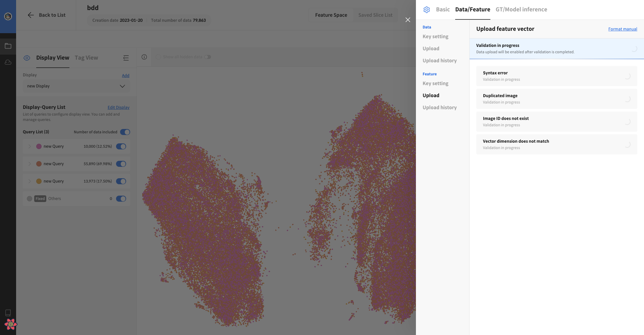Toggle the 10,000 (12.52%) query switch
644x335 pixels.
pos(121,146)
